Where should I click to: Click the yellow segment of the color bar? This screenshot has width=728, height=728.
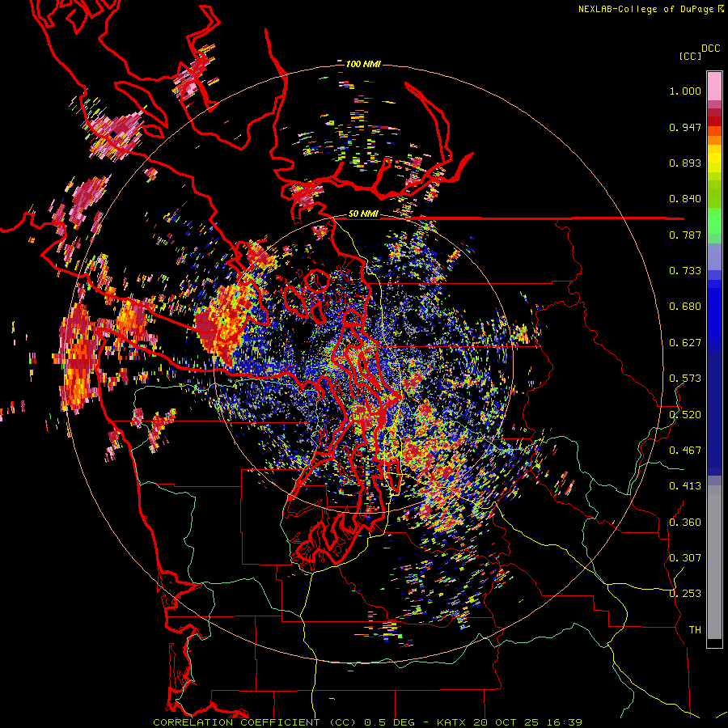pos(714,159)
